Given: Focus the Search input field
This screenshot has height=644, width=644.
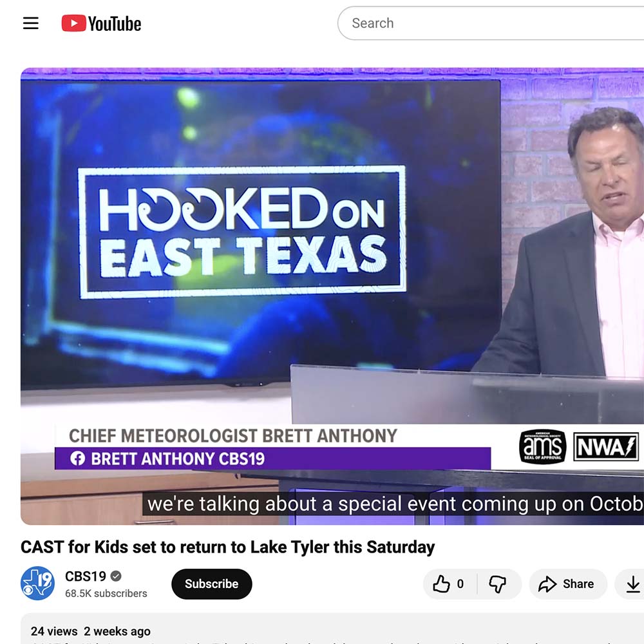Looking at the screenshot, I should coord(491,23).
